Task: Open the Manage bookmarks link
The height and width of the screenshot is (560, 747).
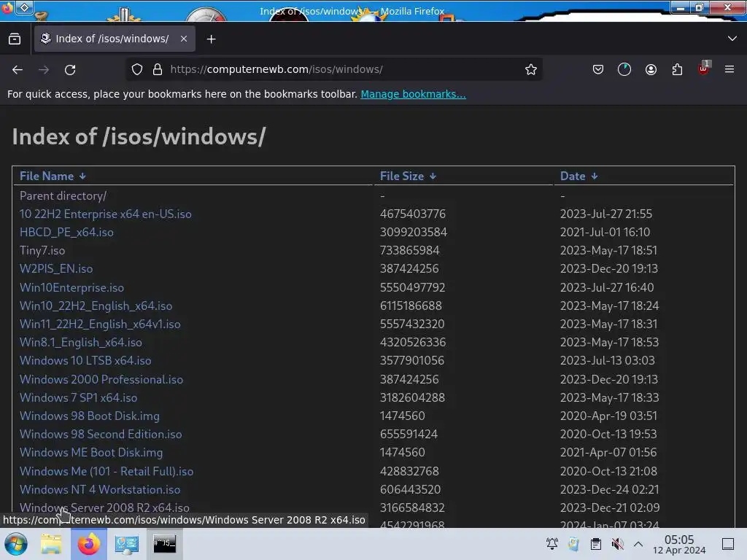Action: click(413, 94)
